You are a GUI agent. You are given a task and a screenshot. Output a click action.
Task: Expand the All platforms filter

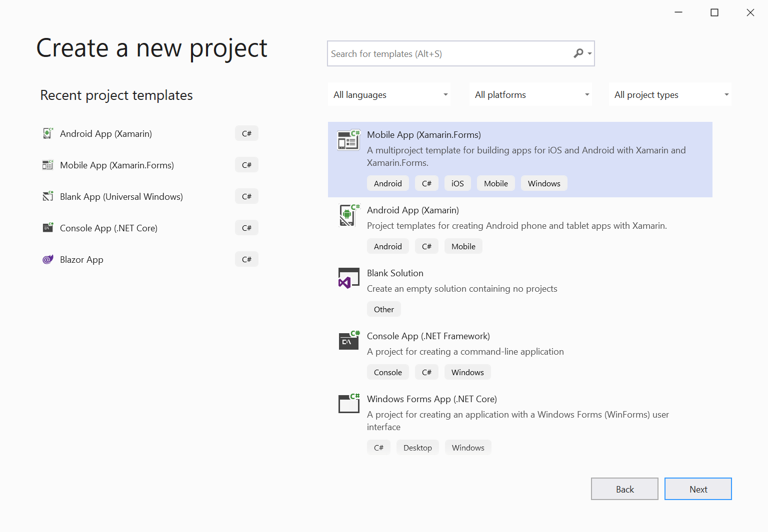(531, 95)
